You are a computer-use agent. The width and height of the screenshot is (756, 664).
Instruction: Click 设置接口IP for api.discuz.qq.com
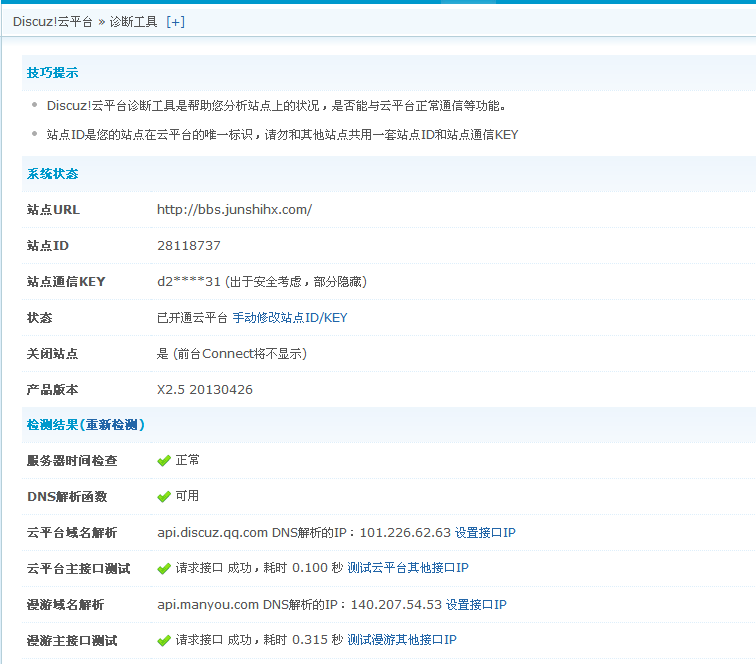(x=485, y=533)
